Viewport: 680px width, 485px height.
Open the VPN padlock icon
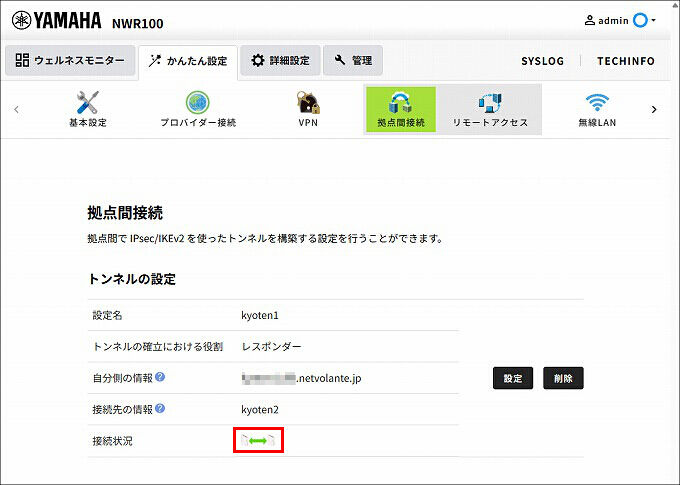coord(308,102)
